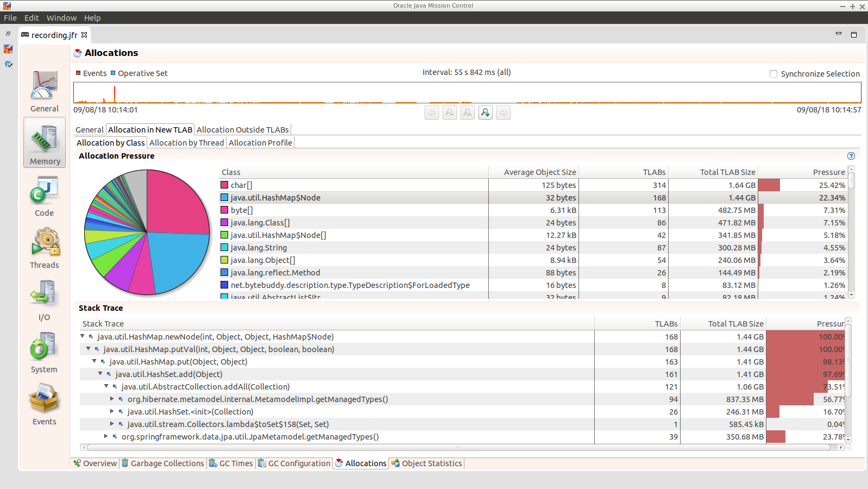Click the java.lang.Class[] purple swatch
The image size is (868, 489).
[224, 223]
